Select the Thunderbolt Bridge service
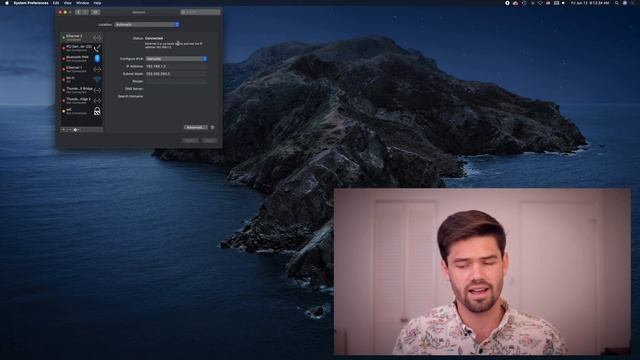 pyautogui.click(x=82, y=90)
